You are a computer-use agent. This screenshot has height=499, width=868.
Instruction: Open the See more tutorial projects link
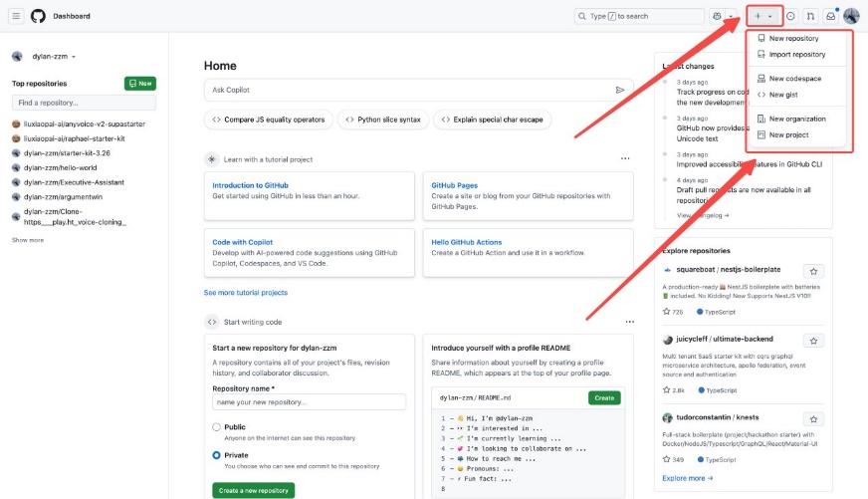[x=246, y=293]
